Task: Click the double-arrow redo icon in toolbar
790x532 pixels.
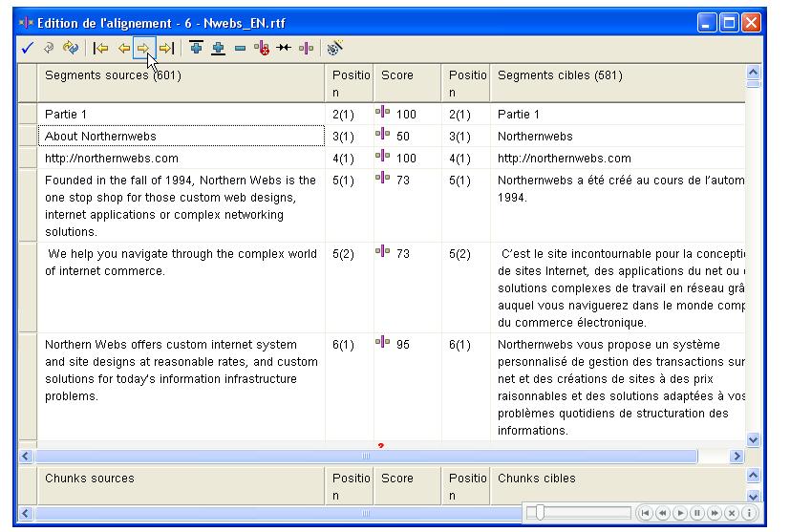Action: 70,48
